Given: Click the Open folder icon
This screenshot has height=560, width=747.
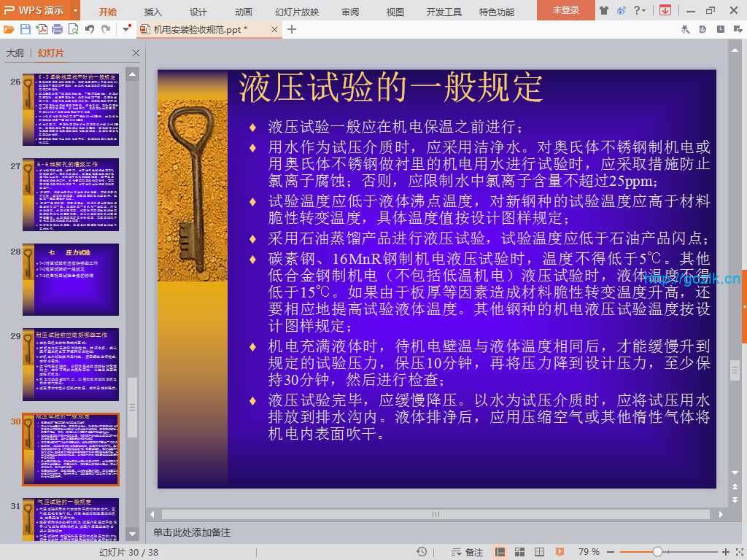Looking at the screenshot, I should point(9,29).
